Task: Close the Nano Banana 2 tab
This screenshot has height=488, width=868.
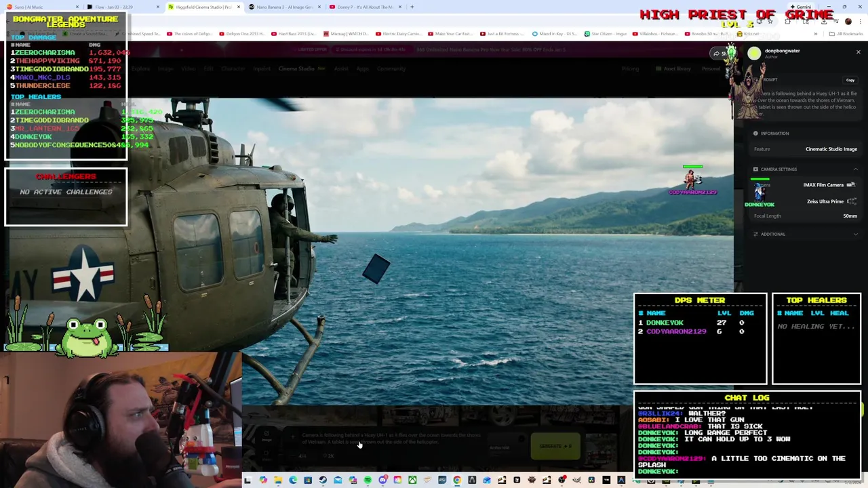Action: click(x=319, y=7)
